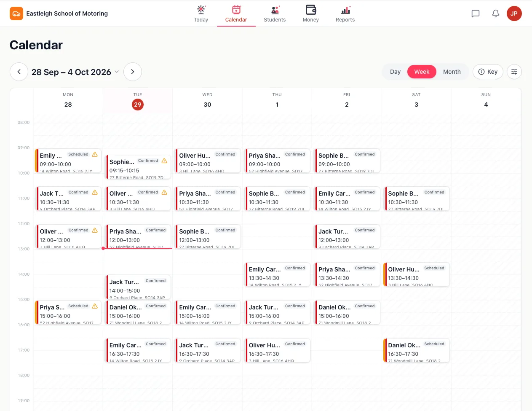Open the messages chat icon
This screenshot has width=532, height=411.
(x=476, y=13)
